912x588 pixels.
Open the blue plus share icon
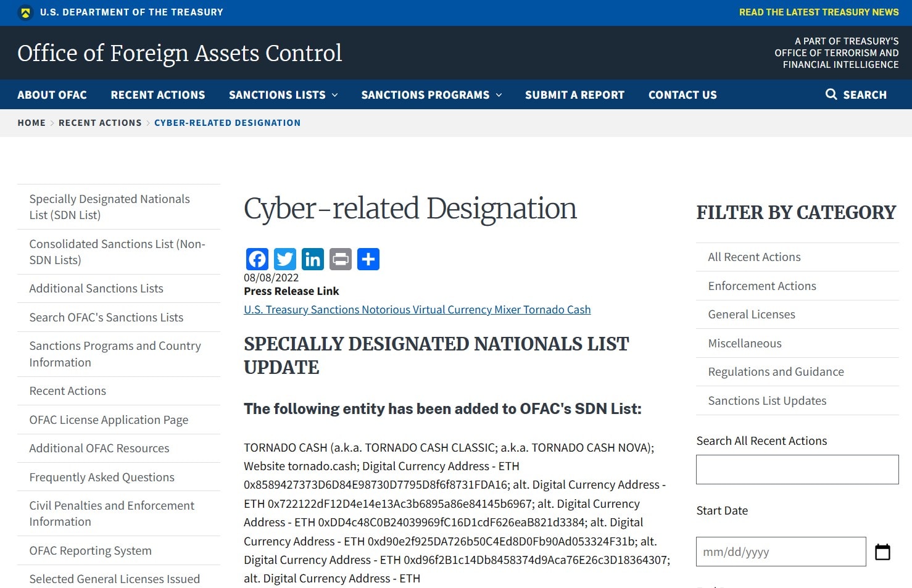click(368, 259)
